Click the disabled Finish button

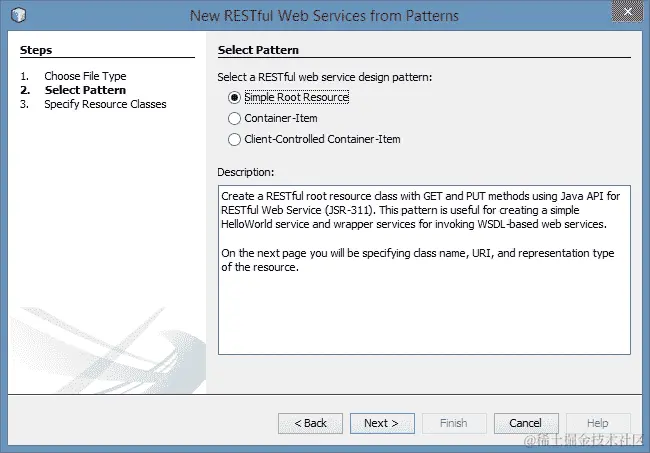454,423
